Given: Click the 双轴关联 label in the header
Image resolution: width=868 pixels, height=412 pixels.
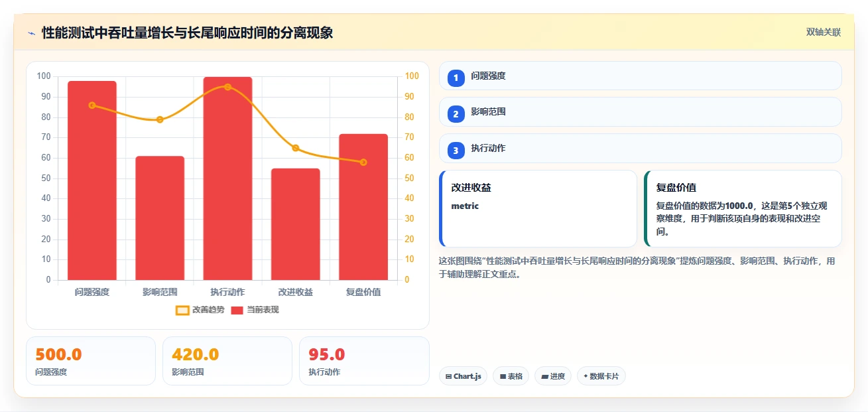Looking at the screenshot, I should [x=824, y=33].
